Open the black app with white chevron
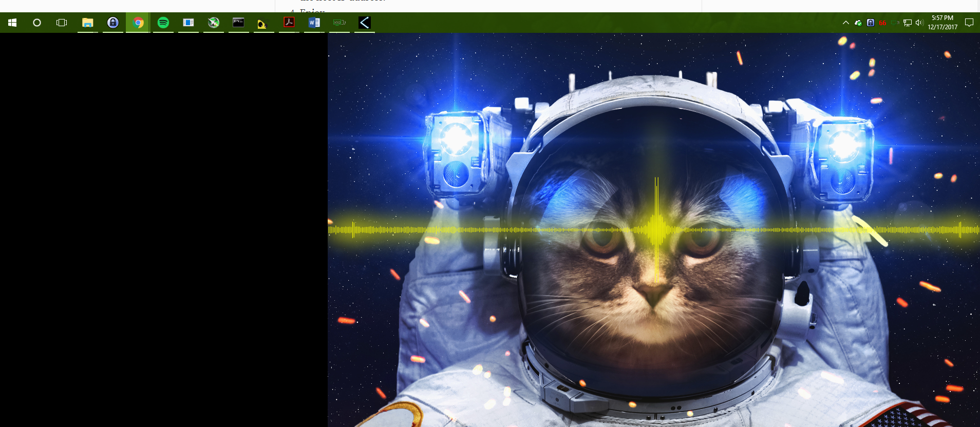This screenshot has height=427, width=980. pos(364,23)
